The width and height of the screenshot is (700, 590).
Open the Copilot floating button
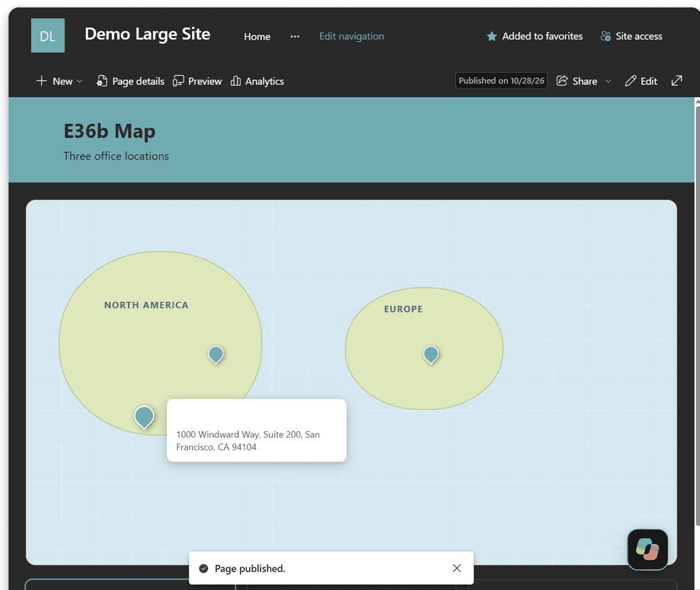648,549
